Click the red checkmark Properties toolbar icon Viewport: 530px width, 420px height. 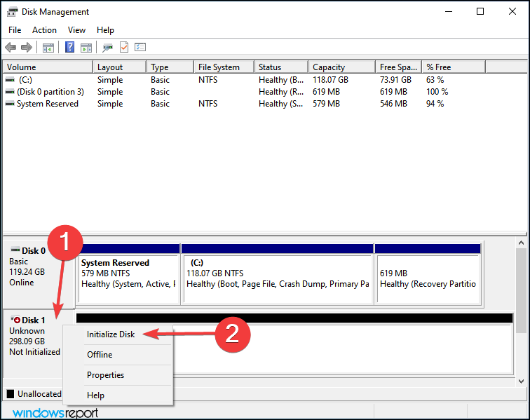[124, 47]
